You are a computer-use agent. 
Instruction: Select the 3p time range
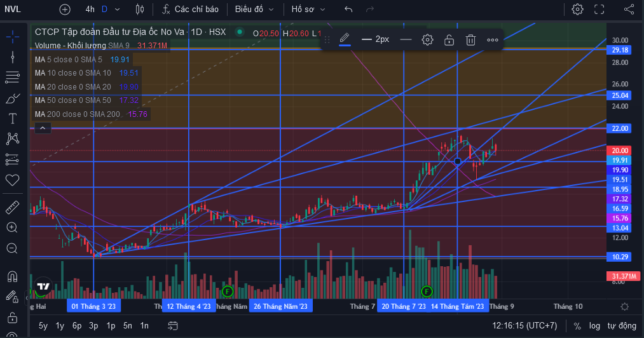pyautogui.click(x=93, y=326)
